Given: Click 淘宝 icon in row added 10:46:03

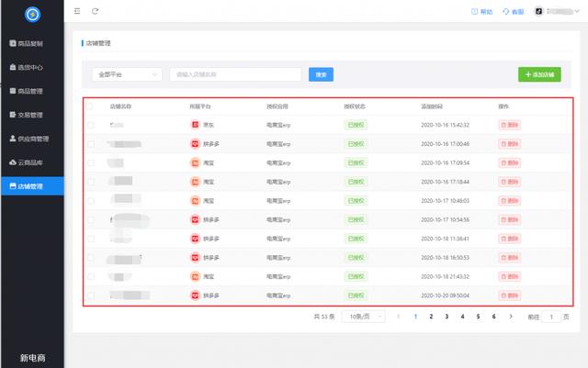Looking at the screenshot, I should coord(195,201).
